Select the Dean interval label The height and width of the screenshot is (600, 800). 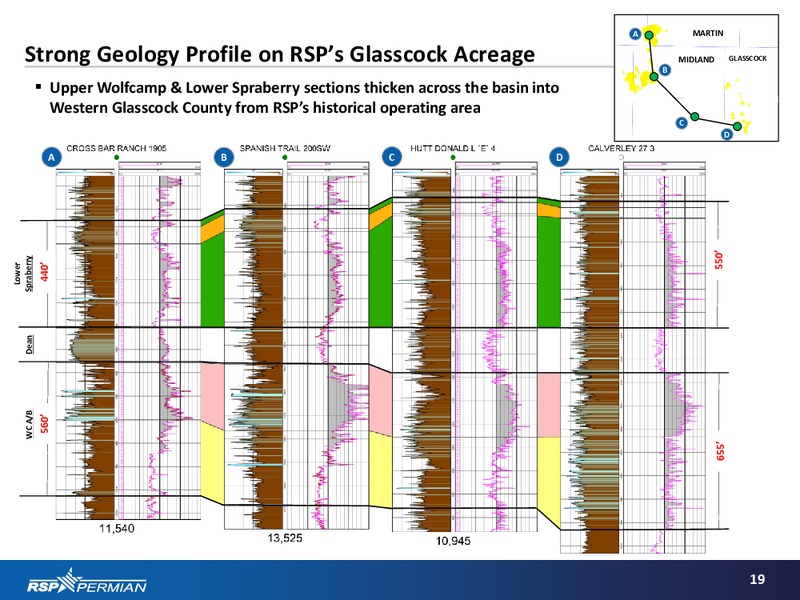coord(30,344)
